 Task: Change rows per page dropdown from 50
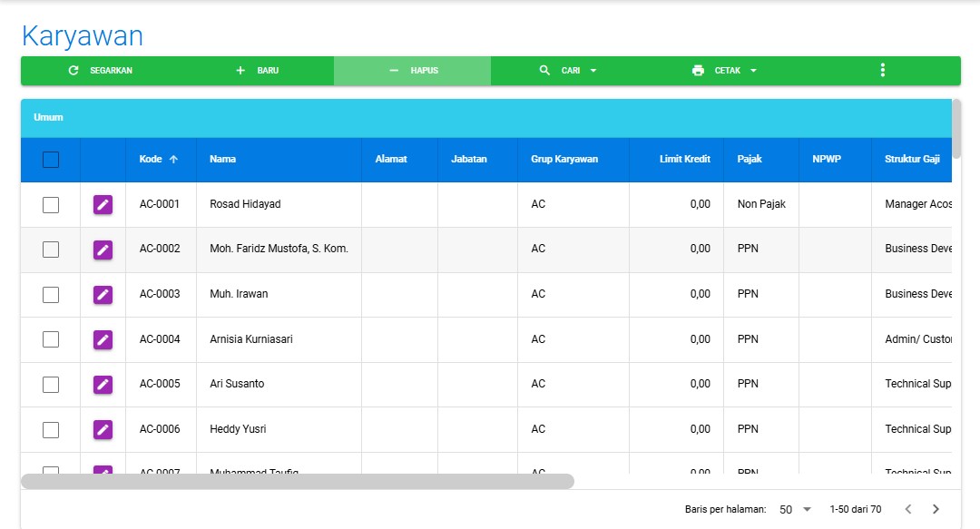(795, 509)
